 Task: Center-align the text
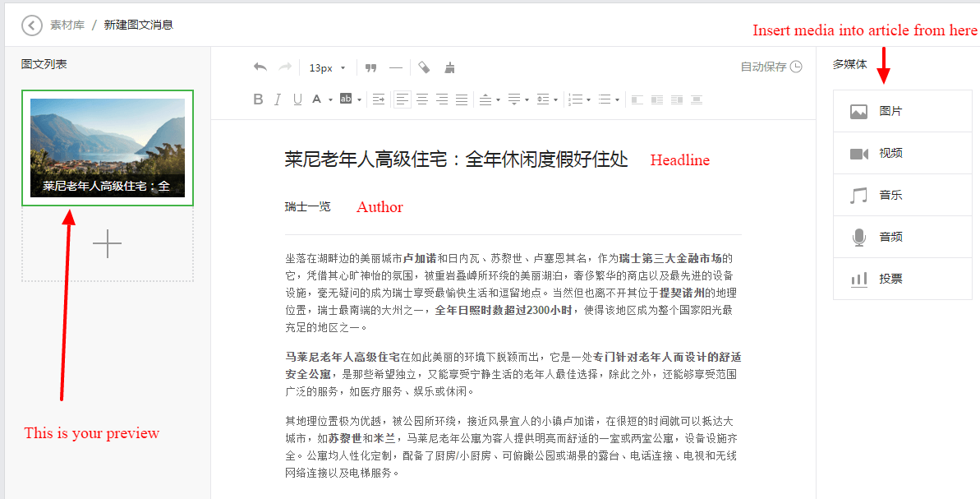tap(422, 99)
